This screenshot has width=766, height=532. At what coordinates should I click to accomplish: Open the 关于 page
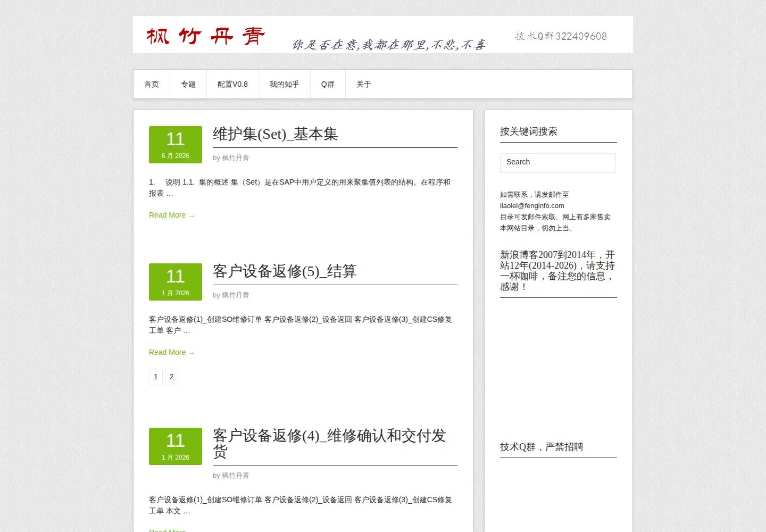tap(364, 84)
